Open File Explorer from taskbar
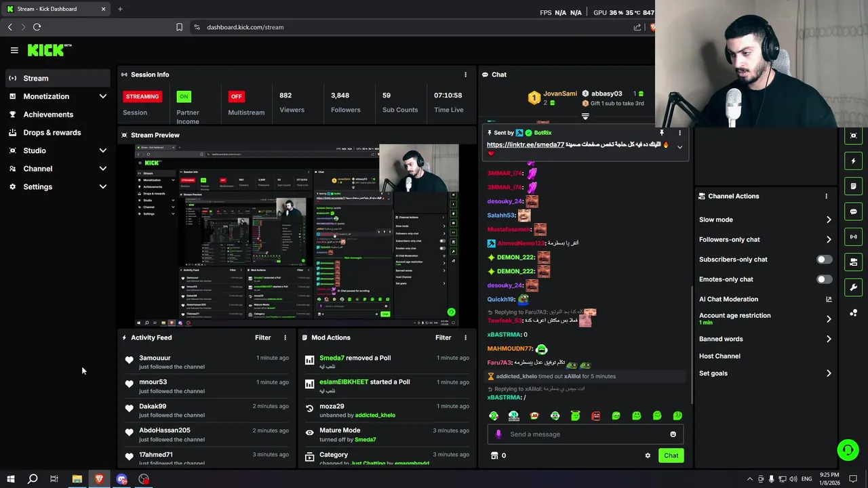The height and width of the screenshot is (488, 868). point(77,479)
